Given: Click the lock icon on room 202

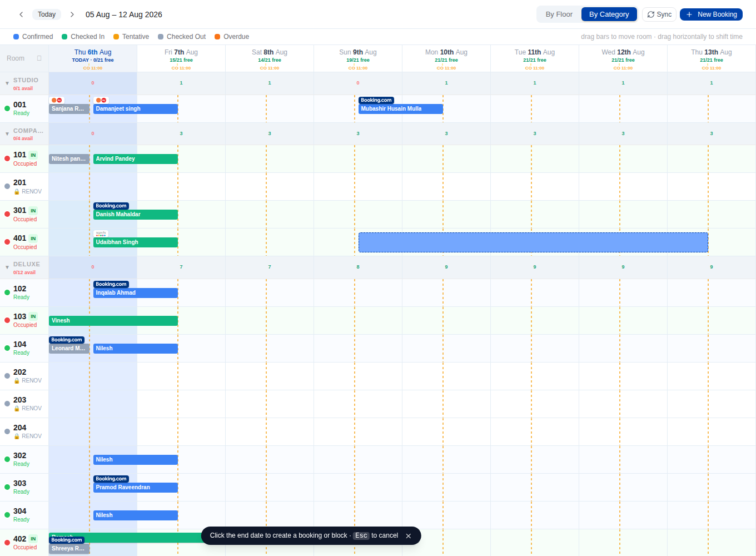Looking at the screenshot, I should [17, 381].
